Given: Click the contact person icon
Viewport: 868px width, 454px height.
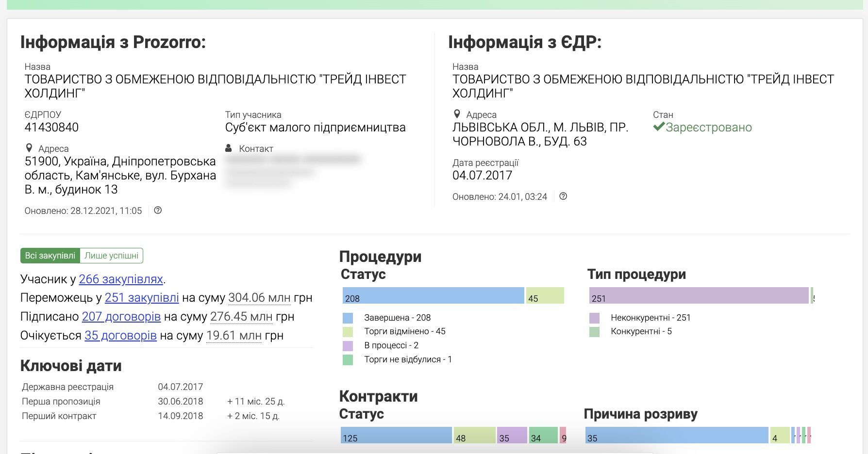Looking at the screenshot, I should pos(229,148).
